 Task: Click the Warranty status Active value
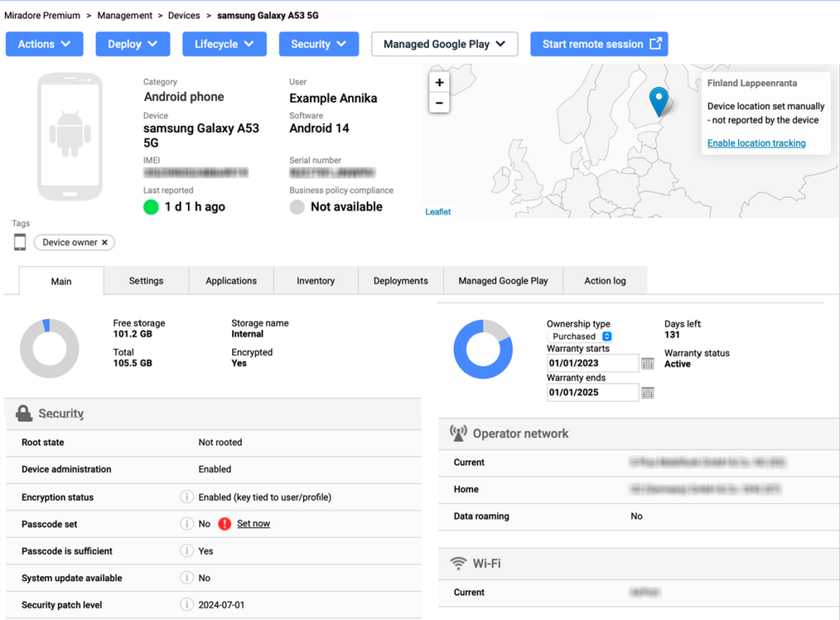pos(677,364)
